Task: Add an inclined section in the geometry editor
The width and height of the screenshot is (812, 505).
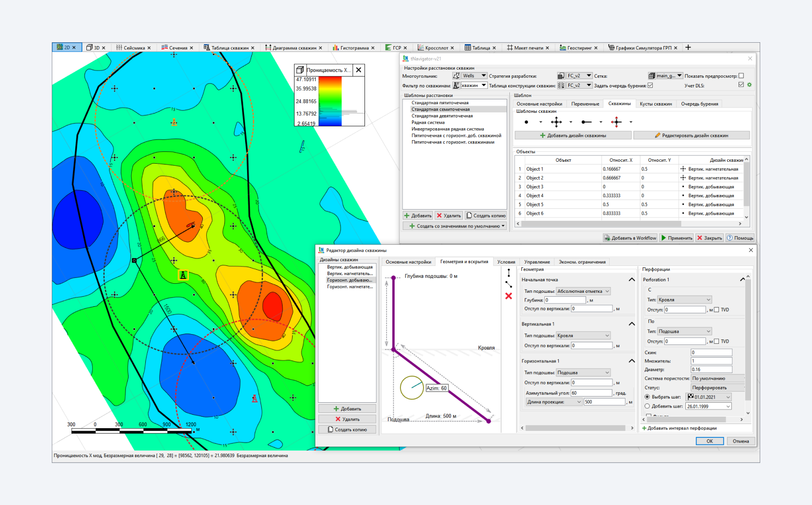Action: (x=508, y=284)
